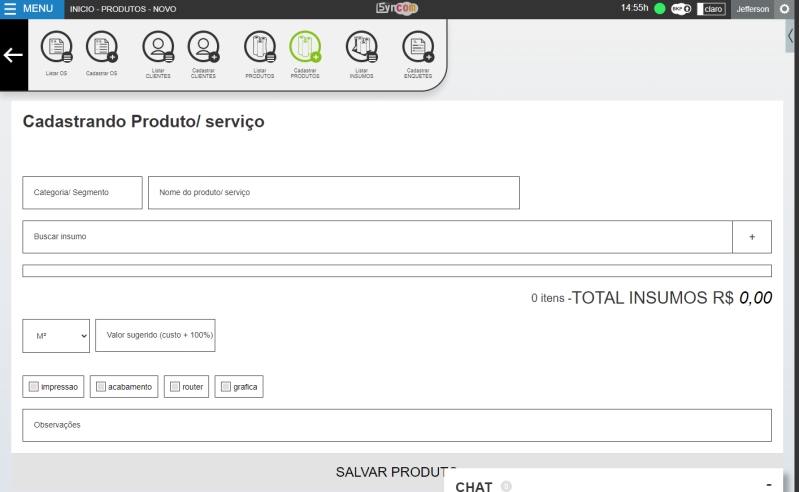Open the Jefferson user menu
Screen dimensions: 799x492
[752, 9]
